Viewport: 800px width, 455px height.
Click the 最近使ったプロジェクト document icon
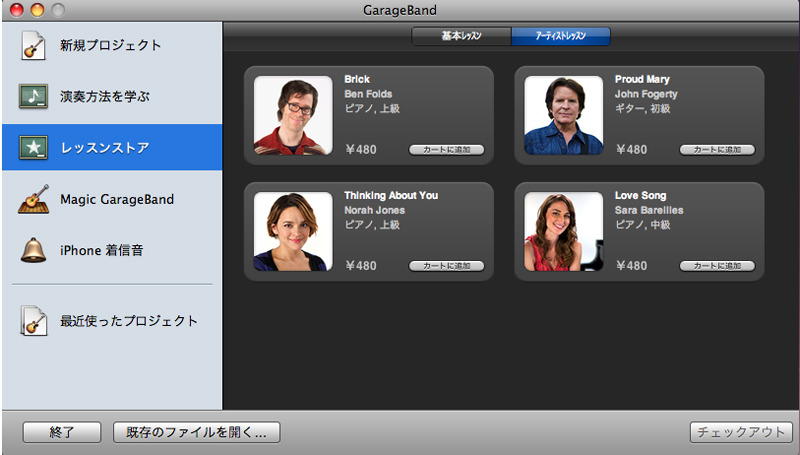pyautogui.click(x=34, y=320)
